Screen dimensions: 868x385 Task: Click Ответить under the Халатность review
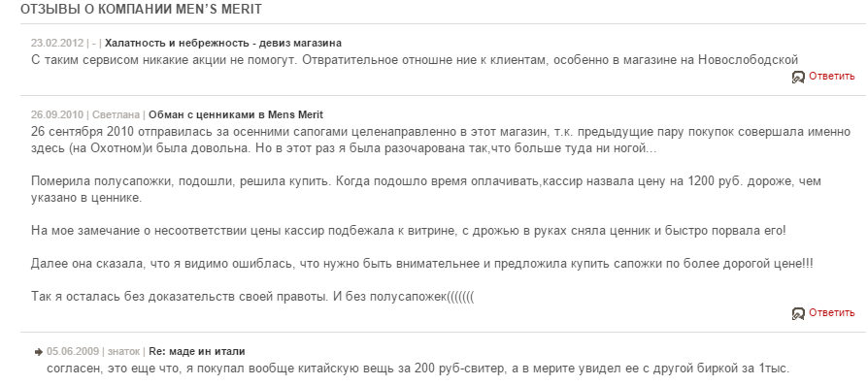[x=831, y=77]
